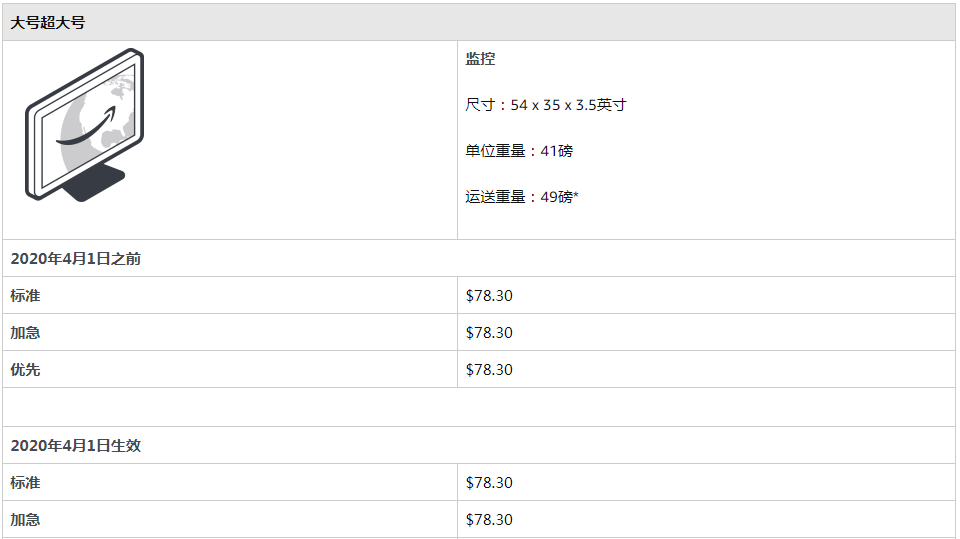This screenshot has height=539, width=960.
Task: Click 加急 label under 2020年4月1日生效
Action: [x=26, y=520]
